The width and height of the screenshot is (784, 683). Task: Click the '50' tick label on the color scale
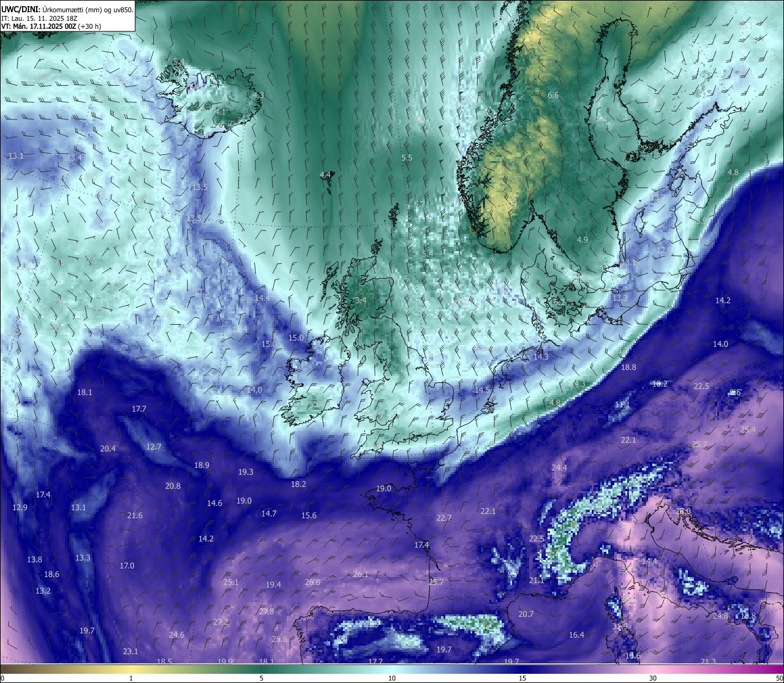tap(779, 678)
